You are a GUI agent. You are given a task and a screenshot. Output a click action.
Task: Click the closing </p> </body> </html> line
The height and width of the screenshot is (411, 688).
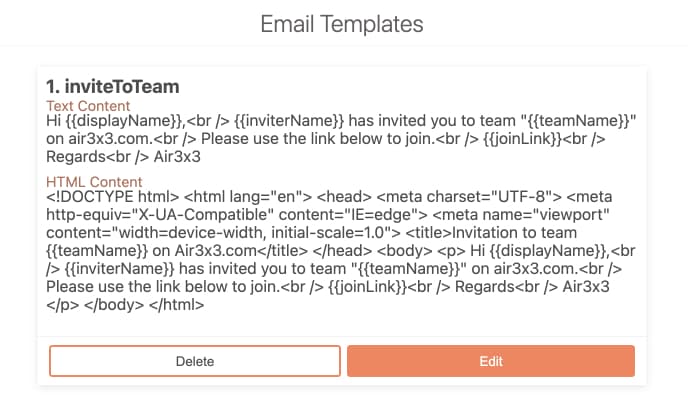(x=126, y=305)
